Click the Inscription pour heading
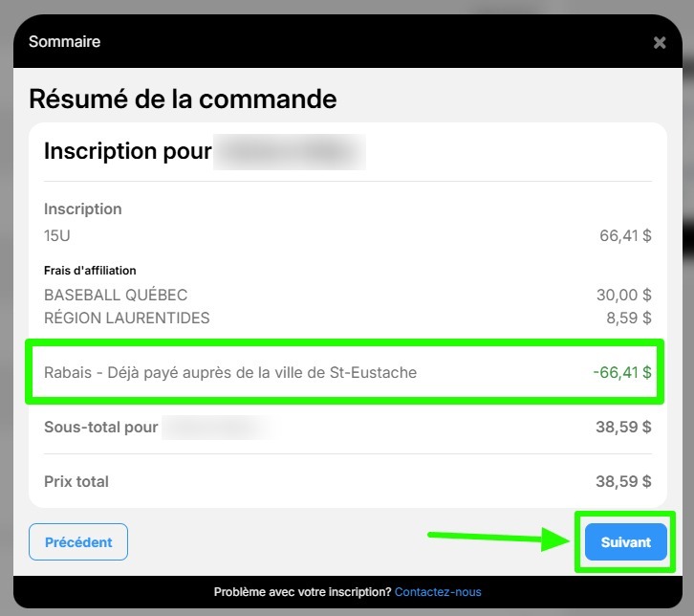Viewport: 694px width, 616px height. click(128, 151)
